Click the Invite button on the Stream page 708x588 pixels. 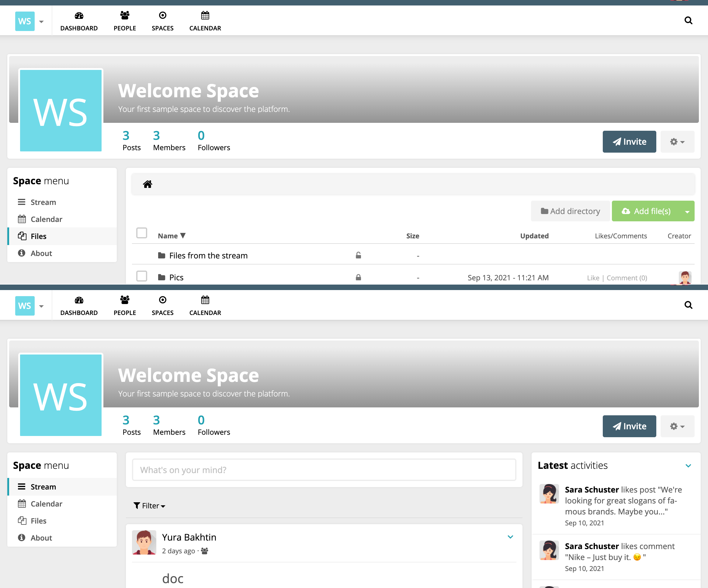[629, 426]
